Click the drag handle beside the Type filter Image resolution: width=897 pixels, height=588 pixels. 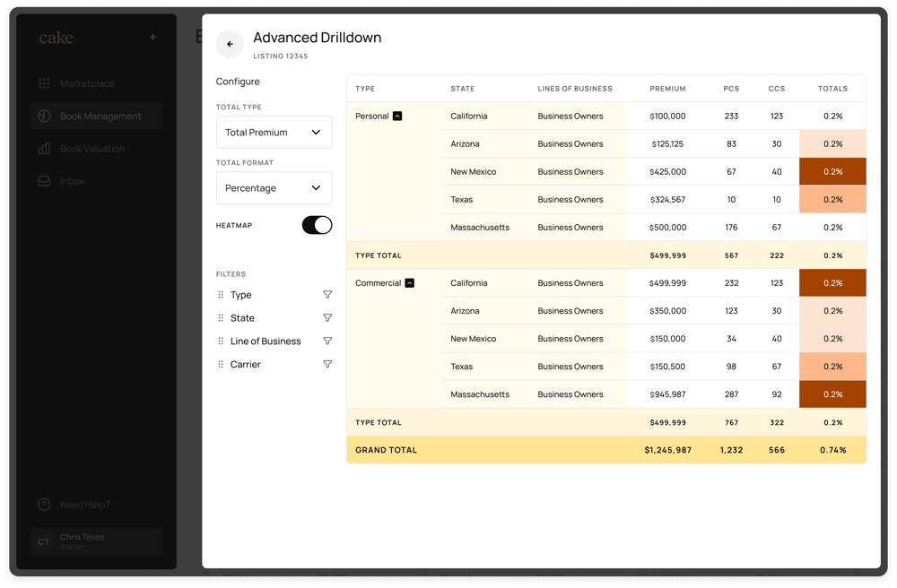coord(220,294)
